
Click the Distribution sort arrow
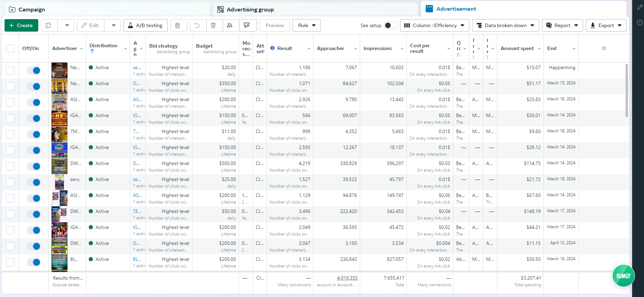92,51
